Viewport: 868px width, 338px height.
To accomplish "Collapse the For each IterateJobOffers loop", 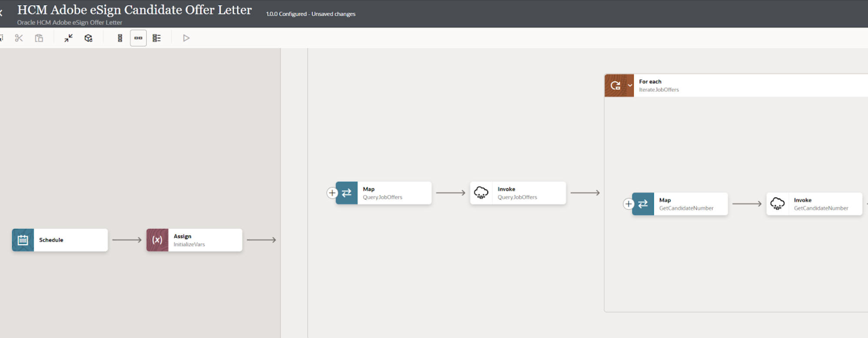I will tap(629, 86).
